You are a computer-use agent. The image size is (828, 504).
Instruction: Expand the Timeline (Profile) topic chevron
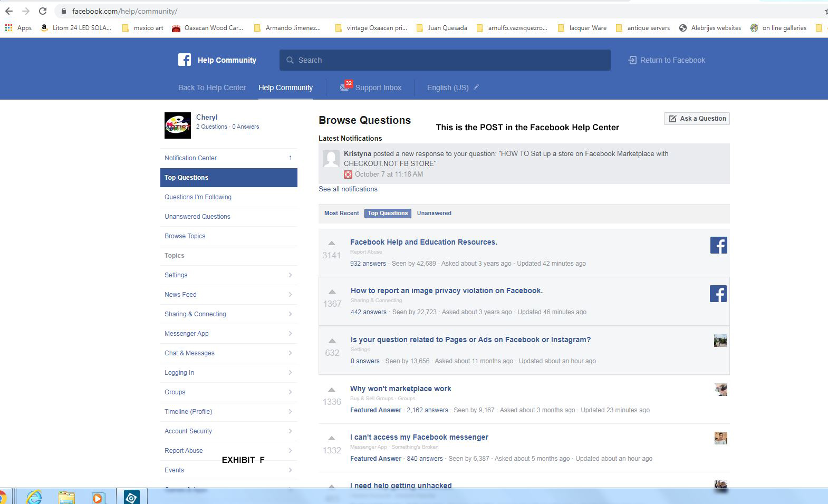(290, 411)
